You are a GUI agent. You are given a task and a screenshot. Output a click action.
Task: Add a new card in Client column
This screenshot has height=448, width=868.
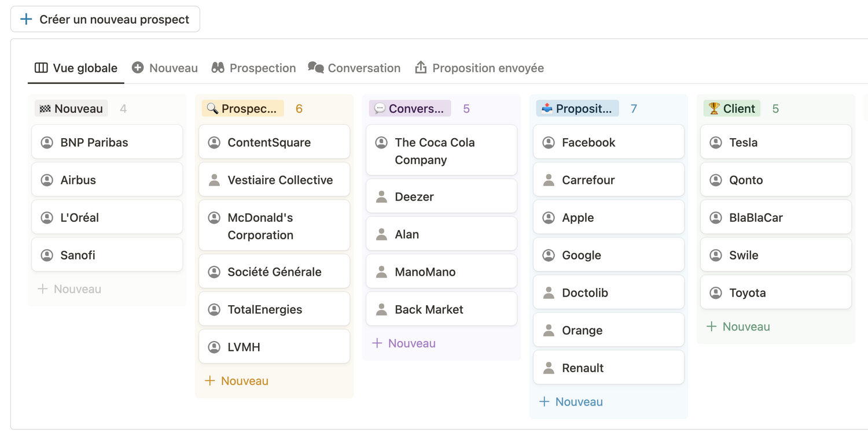pyautogui.click(x=738, y=327)
